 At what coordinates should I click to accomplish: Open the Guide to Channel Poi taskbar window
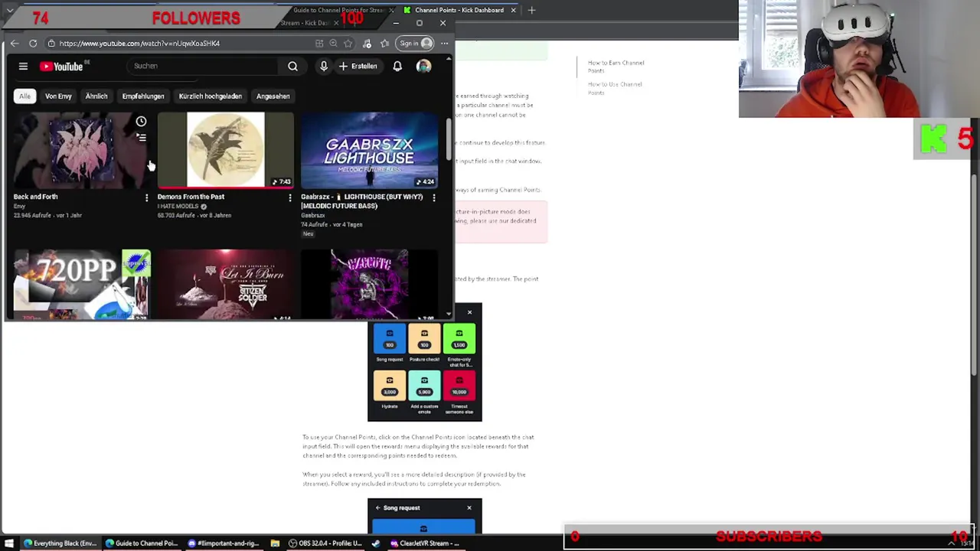142,543
